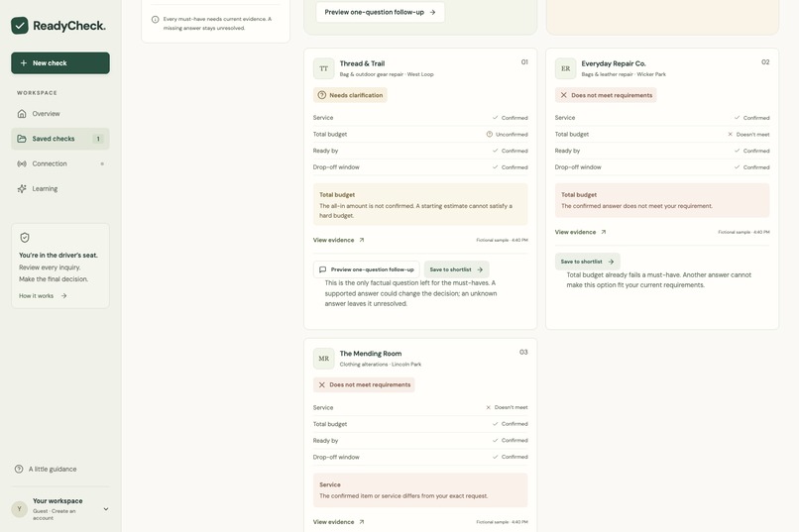Click Thread & Trail Service Confirmed status
This screenshot has height=532, width=799.
click(x=511, y=118)
